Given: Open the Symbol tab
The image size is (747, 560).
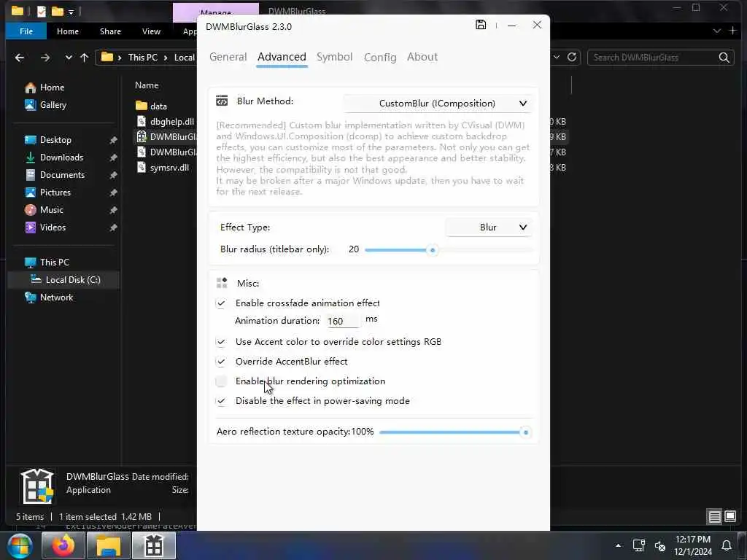Looking at the screenshot, I should click(x=334, y=57).
